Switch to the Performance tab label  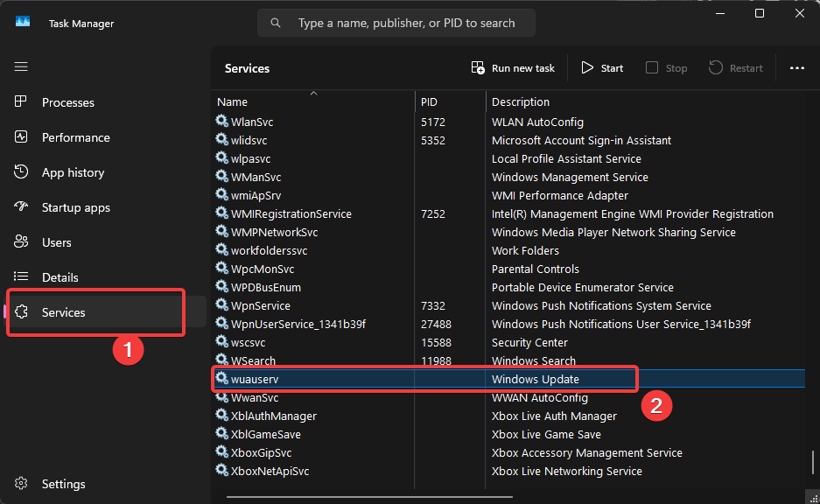[76, 137]
